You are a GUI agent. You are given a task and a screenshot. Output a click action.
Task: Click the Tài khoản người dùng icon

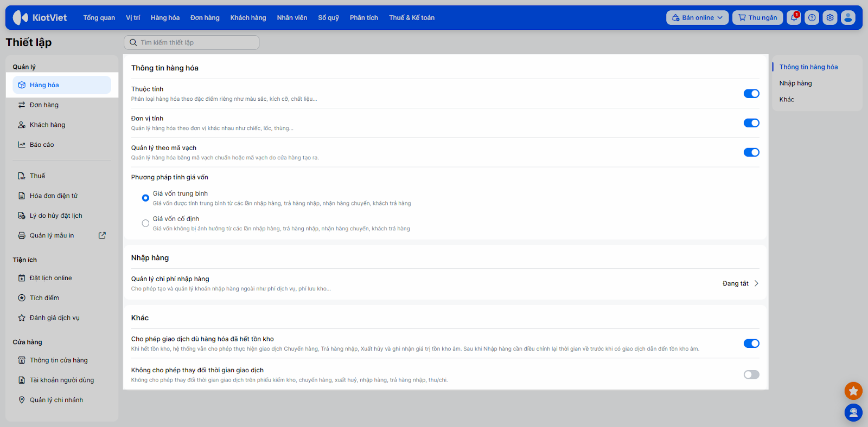(x=22, y=380)
